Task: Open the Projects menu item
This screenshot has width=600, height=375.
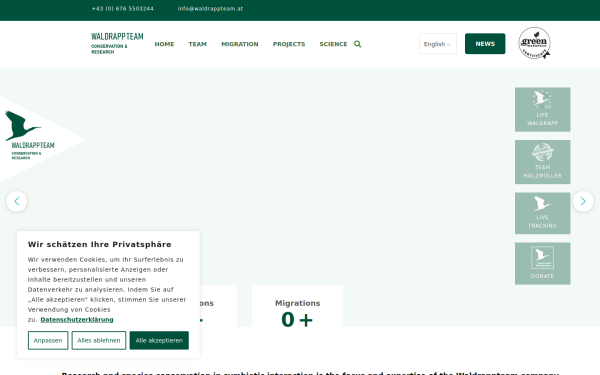Action: 289,44
